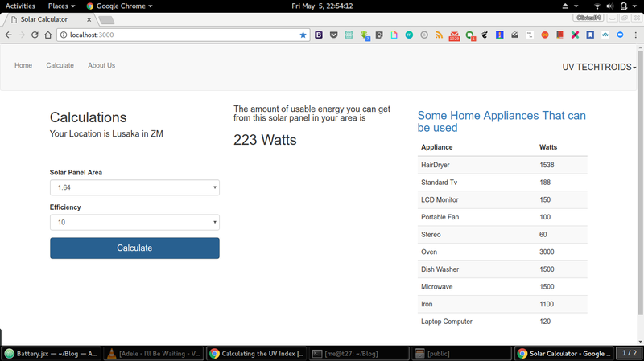Go to the browser home page icon
This screenshot has width=644, height=361.
48,35
